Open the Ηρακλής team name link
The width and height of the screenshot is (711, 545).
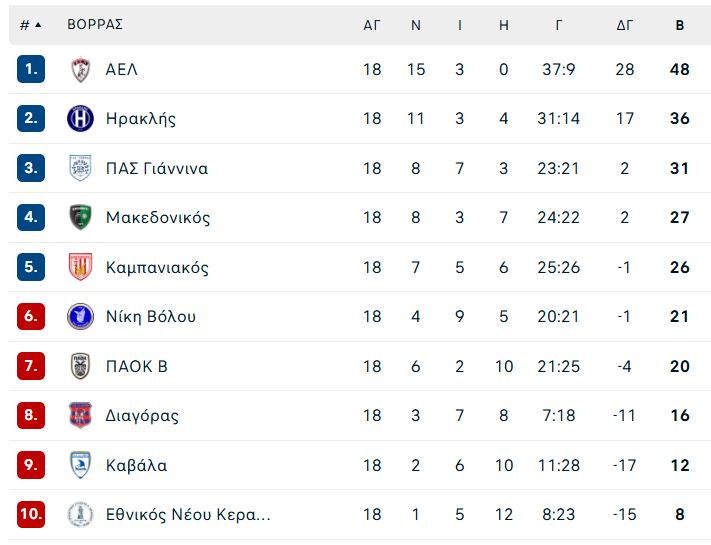(x=141, y=119)
